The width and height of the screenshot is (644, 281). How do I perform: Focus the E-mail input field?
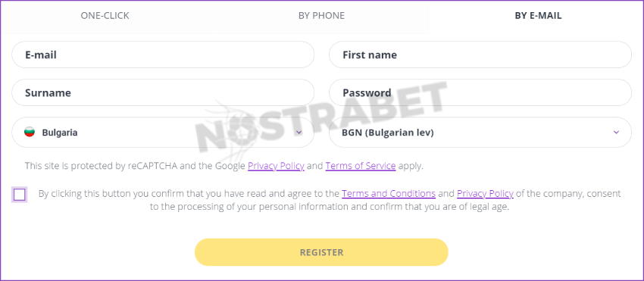point(163,55)
